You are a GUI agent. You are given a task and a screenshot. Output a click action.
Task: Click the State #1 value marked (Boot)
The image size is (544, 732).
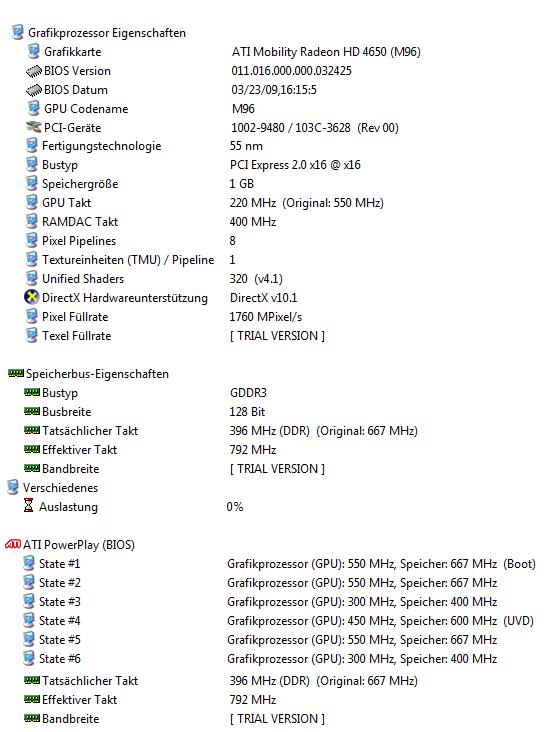tap(381, 564)
